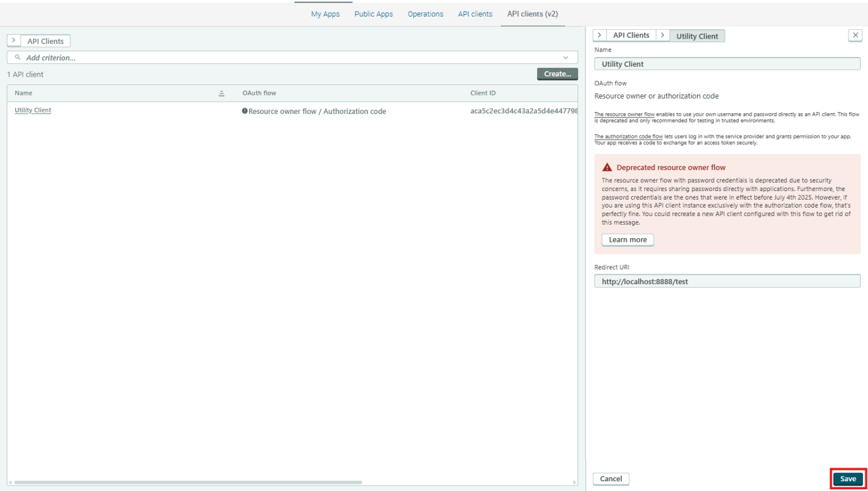The height and width of the screenshot is (491, 868).
Task: Go to the Operations tab
Action: pos(425,14)
